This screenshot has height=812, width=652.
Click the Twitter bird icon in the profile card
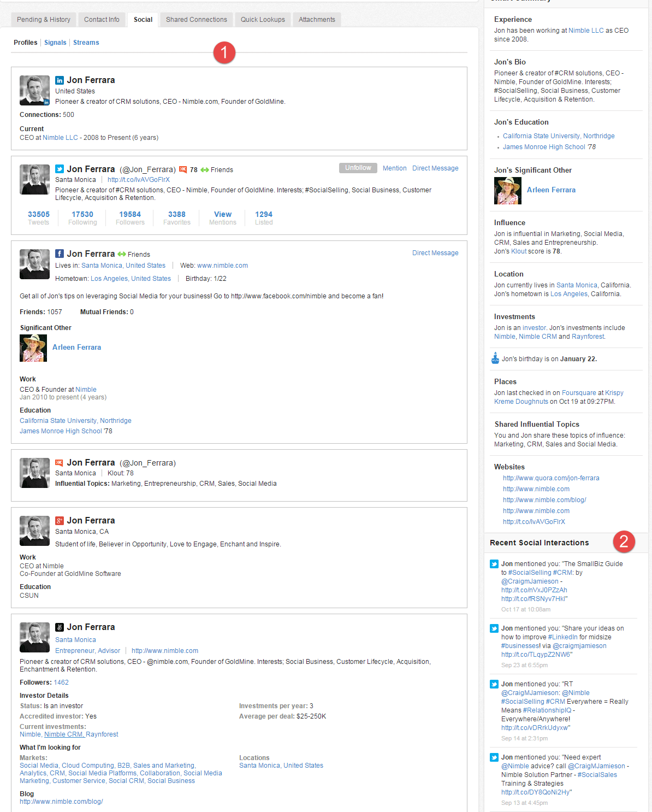pos(60,169)
